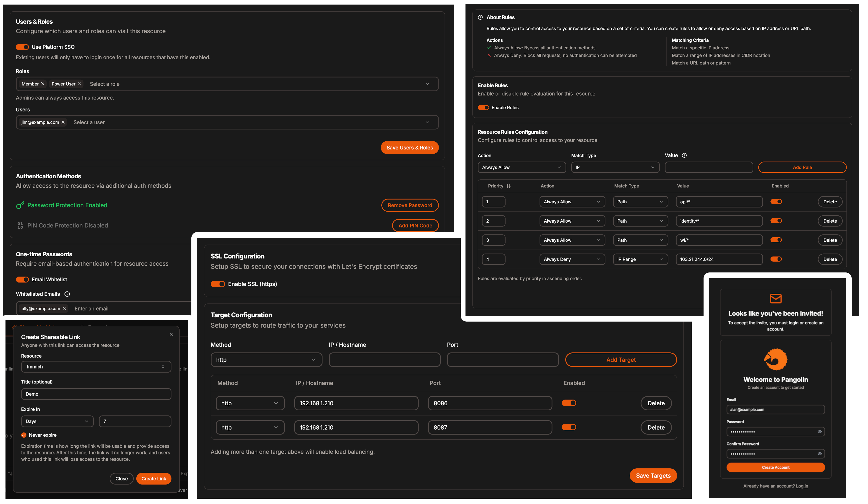Remove the Power User role tag
Screen dimensions: 868x504
(80, 84)
